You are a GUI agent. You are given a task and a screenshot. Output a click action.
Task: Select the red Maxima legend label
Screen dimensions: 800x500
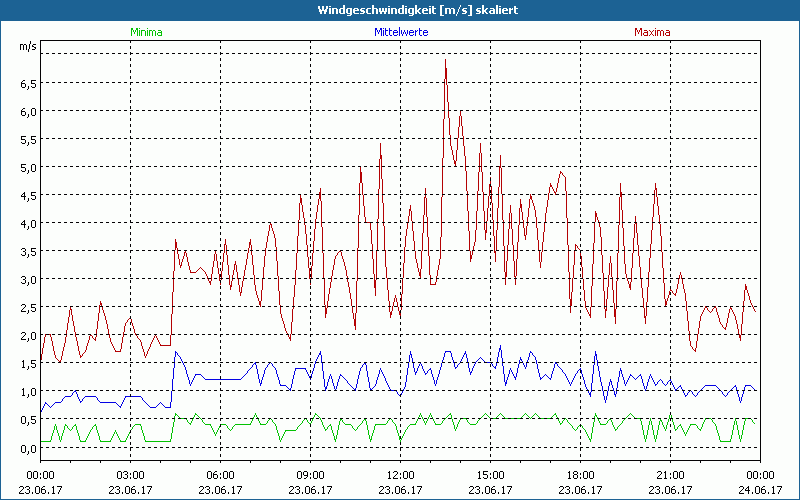pyautogui.click(x=653, y=32)
